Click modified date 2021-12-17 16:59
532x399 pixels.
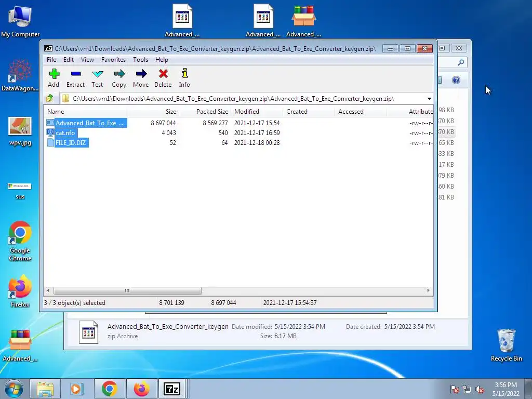pyautogui.click(x=257, y=132)
